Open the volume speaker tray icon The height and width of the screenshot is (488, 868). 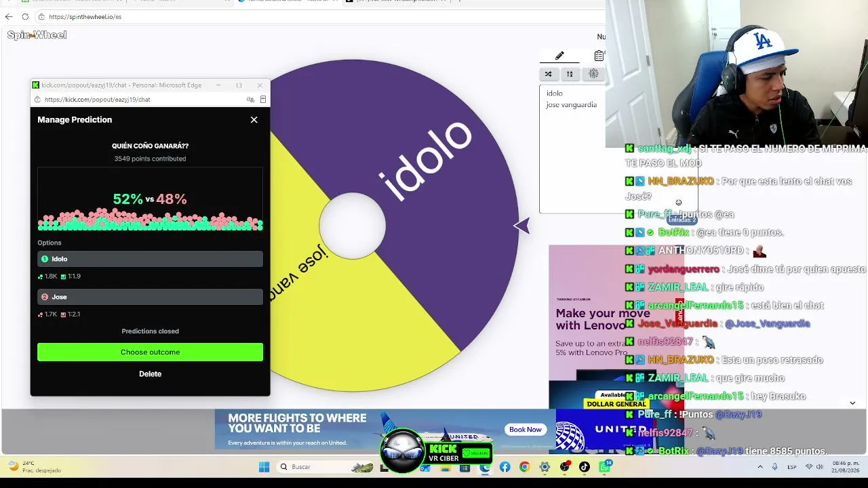pos(820,467)
